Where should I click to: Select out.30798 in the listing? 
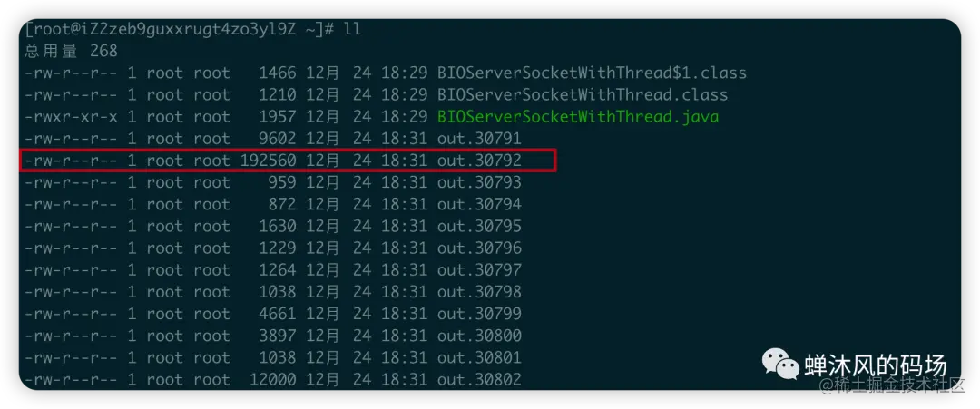(x=479, y=292)
